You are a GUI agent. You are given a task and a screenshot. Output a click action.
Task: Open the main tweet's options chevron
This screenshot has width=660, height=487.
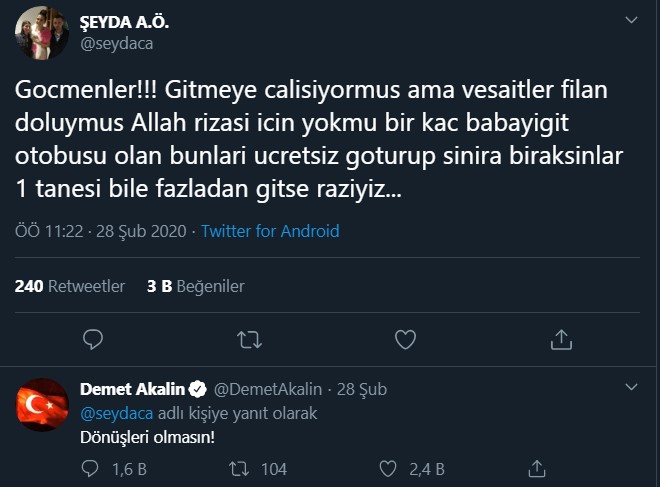click(x=630, y=20)
